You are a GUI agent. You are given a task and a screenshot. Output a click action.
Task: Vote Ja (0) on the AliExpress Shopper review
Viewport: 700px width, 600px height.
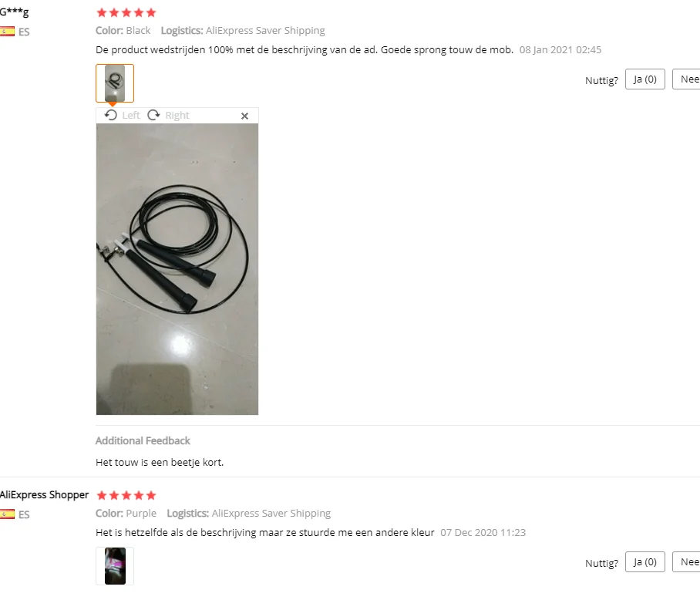(x=645, y=562)
